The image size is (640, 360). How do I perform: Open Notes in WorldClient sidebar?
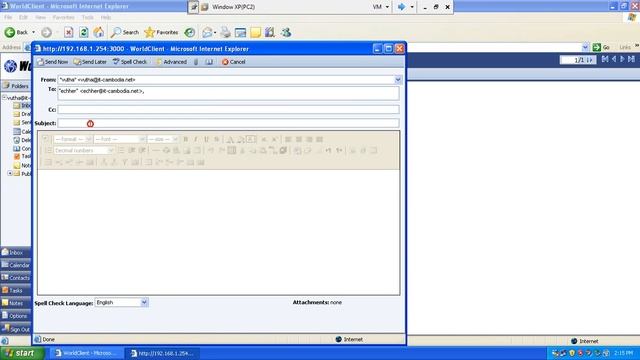point(16,303)
